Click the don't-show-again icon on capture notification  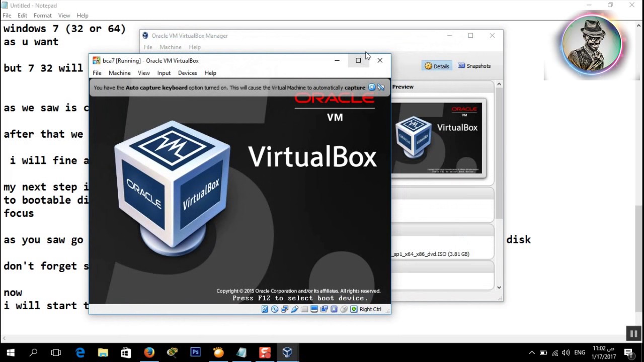pos(381,87)
